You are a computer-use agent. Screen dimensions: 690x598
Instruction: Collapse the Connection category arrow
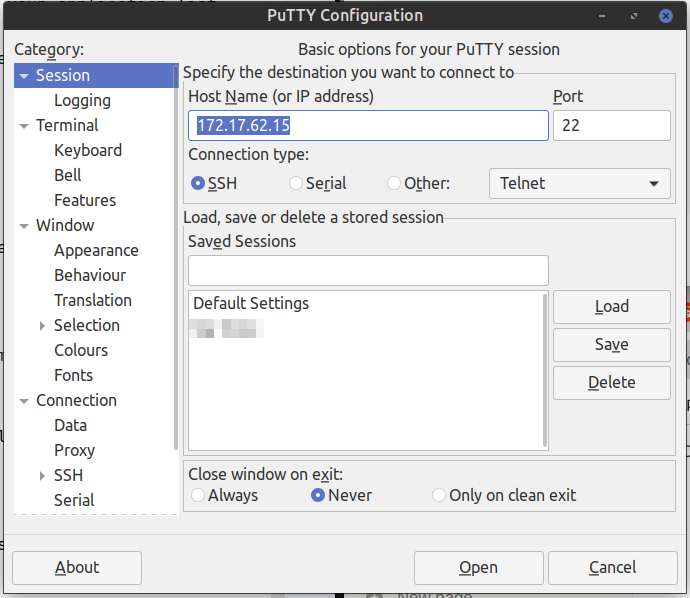(x=24, y=401)
